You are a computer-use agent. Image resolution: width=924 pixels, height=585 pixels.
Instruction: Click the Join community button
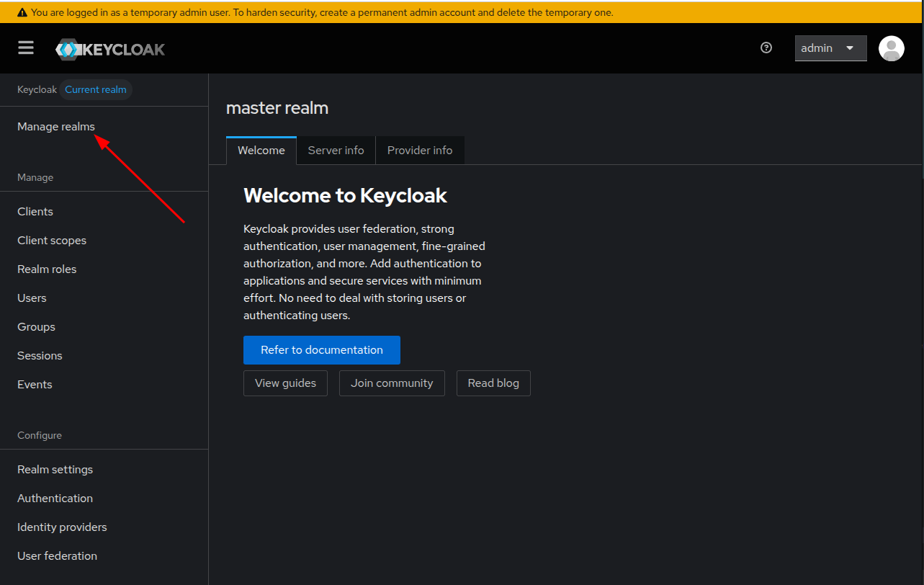[392, 383]
